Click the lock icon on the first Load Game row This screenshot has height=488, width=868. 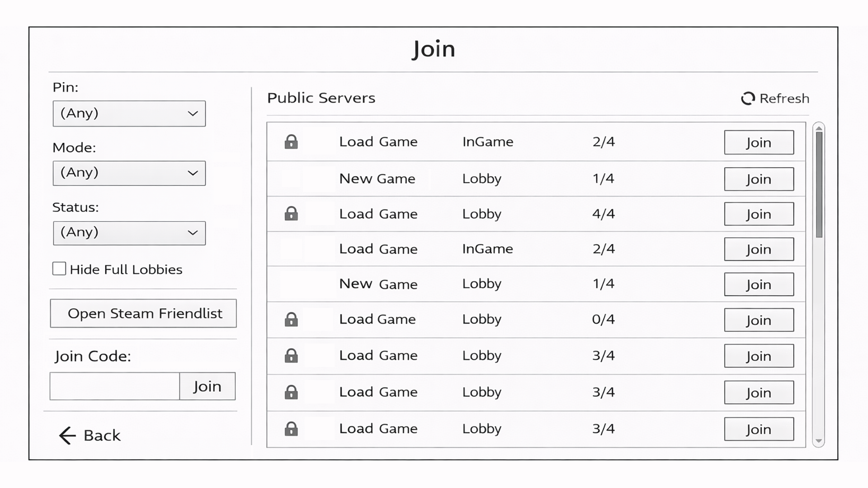[x=291, y=141]
